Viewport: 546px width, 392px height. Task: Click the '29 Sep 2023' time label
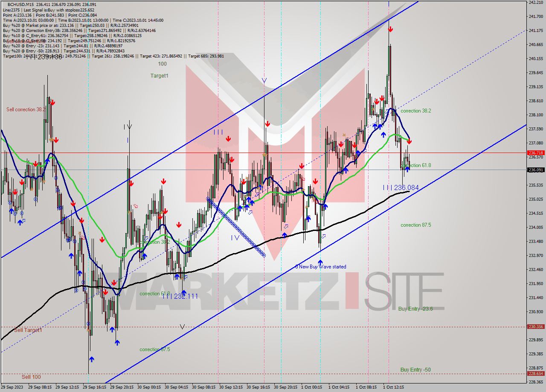12,387
